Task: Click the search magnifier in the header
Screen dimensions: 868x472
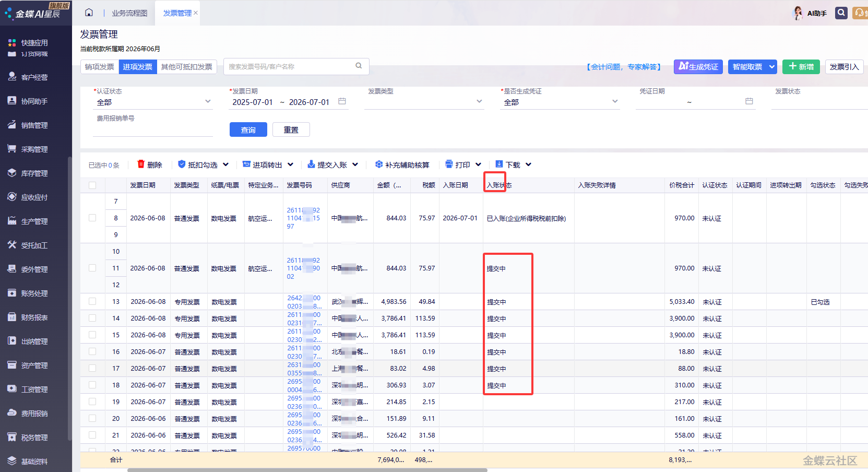Action: (841, 13)
